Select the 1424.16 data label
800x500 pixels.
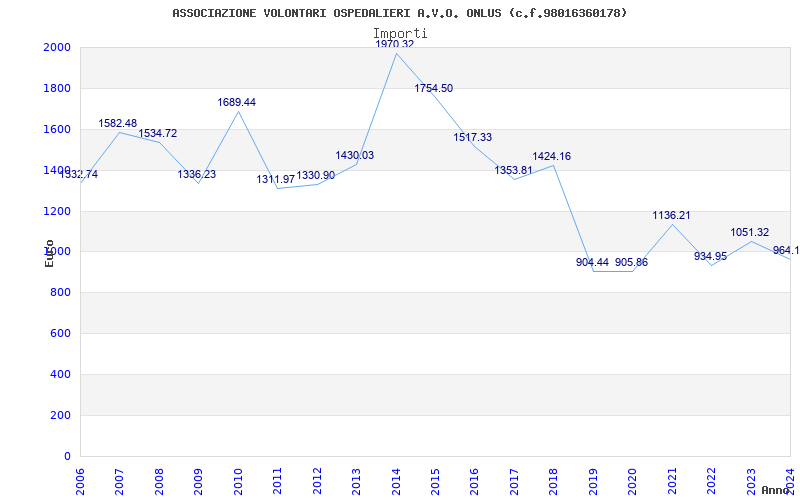[x=552, y=156]
